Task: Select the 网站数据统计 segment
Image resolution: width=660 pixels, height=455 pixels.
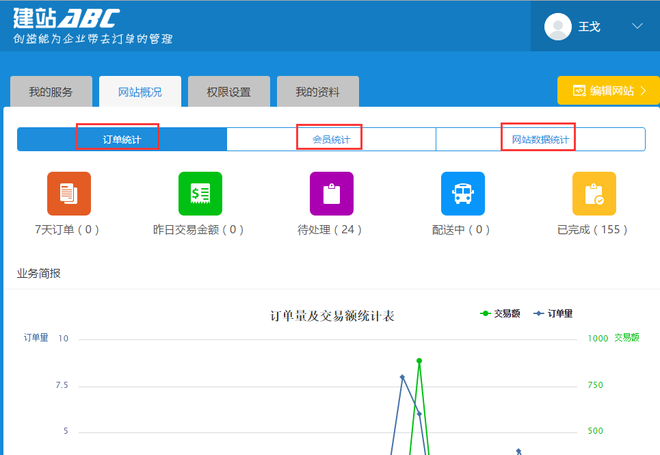Action: point(540,139)
